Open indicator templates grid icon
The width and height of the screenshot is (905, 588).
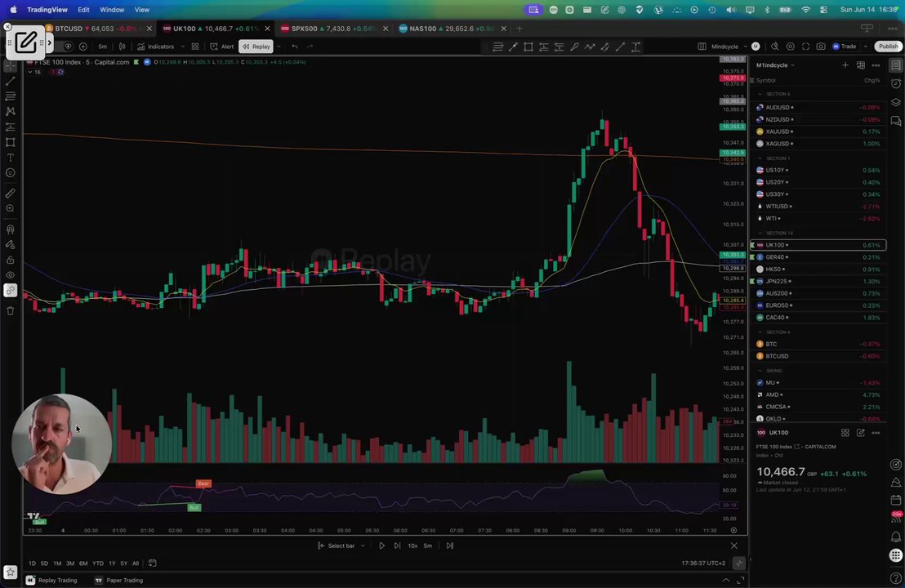pyautogui.click(x=195, y=47)
